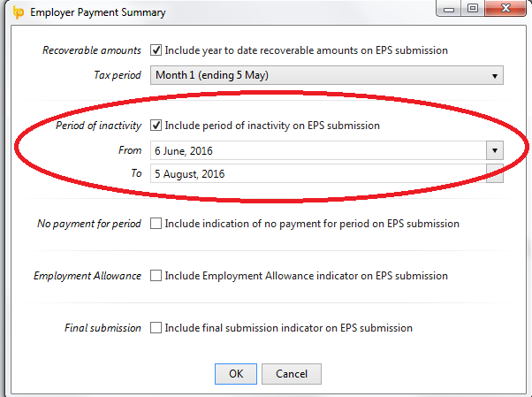The width and height of the screenshot is (532, 397).
Task: Click the From date field showing 6 June, 2016
Action: 318,150
